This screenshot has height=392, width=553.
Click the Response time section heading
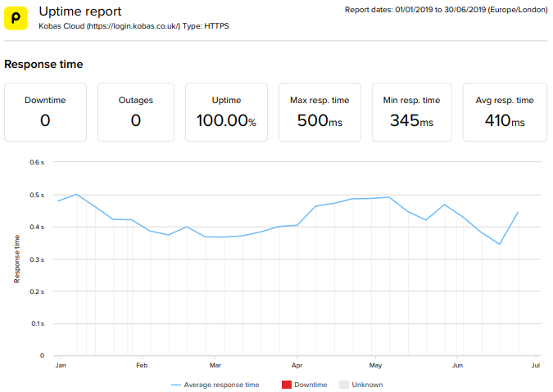click(43, 64)
